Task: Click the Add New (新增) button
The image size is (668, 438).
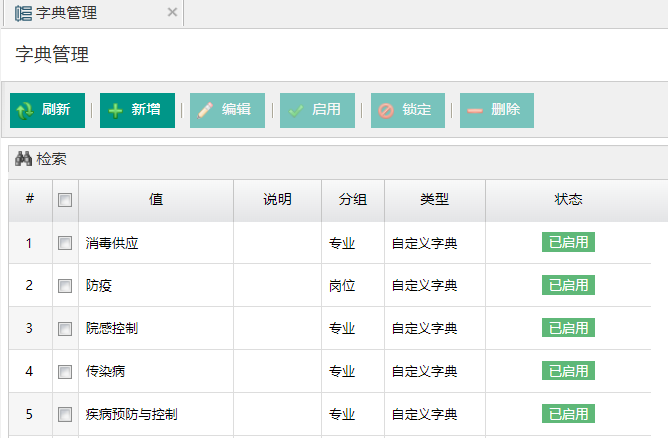Action: [137, 110]
